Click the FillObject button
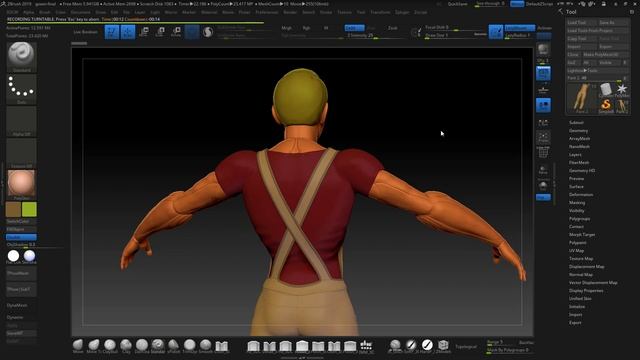This screenshot has height=360, width=640. [x=21, y=229]
